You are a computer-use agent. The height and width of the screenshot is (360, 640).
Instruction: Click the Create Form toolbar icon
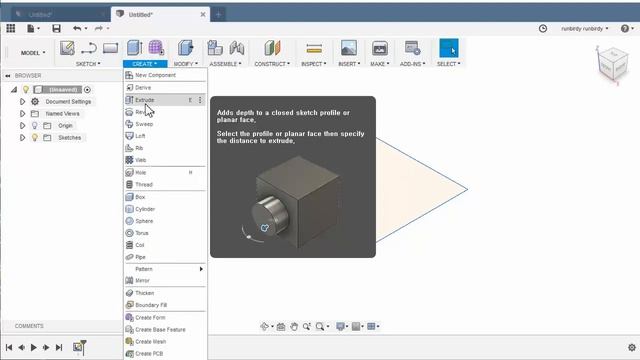pyautogui.click(x=156, y=48)
